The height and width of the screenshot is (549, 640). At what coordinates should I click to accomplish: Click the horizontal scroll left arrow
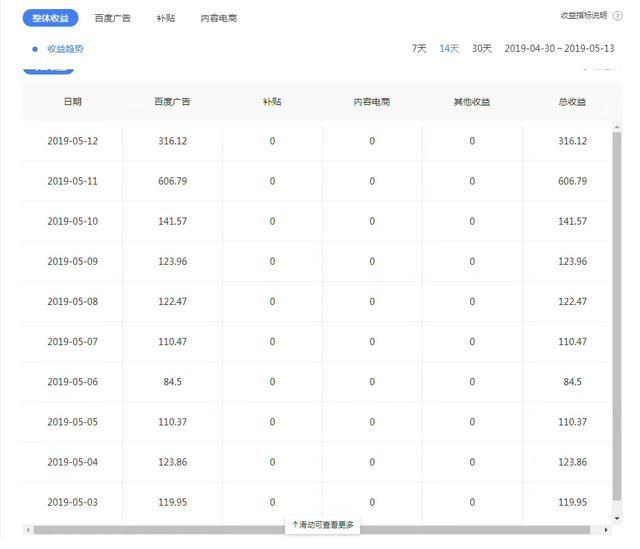pos(28,530)
